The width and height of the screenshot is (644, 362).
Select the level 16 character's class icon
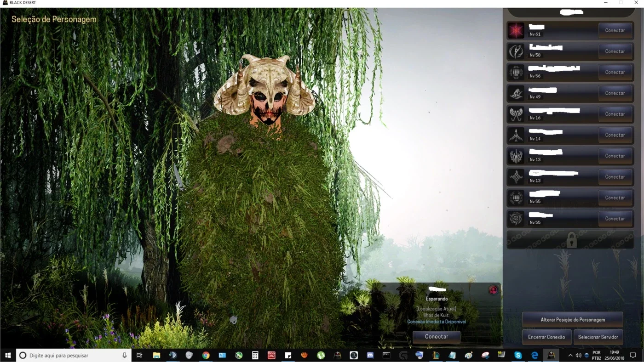(x=516, y=114)
